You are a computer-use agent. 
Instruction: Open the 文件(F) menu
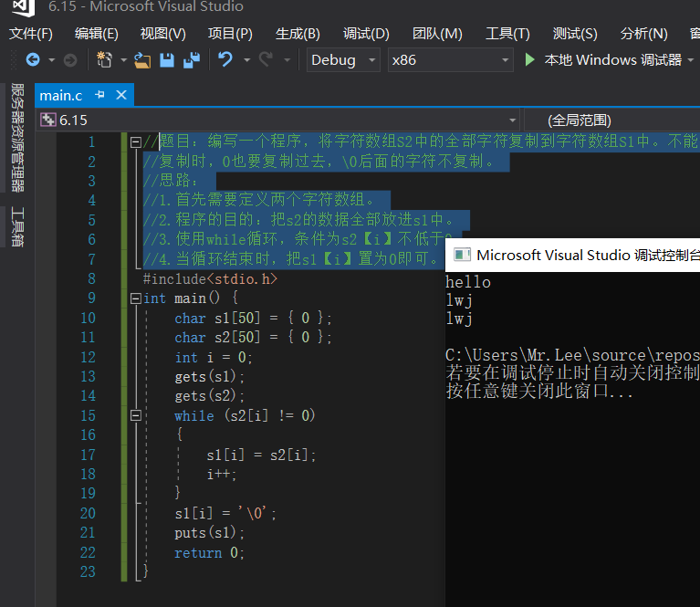(x=31, y=34)
